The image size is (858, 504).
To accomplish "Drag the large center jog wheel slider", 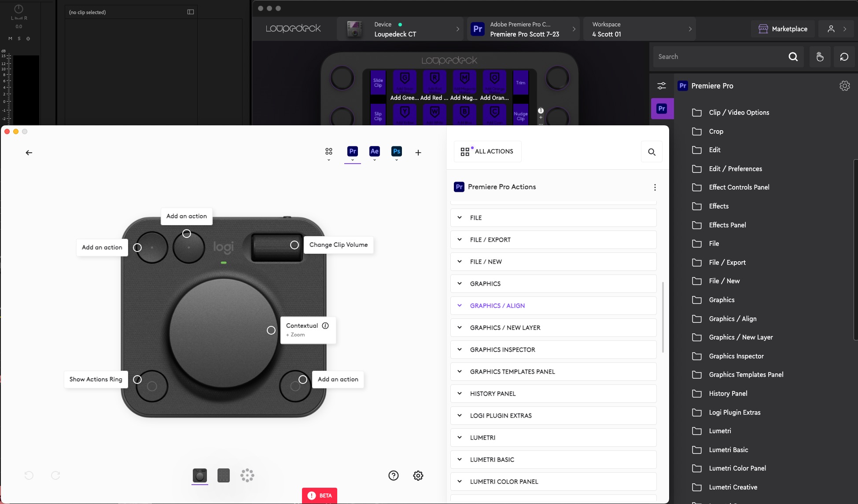I will point(223,329).
